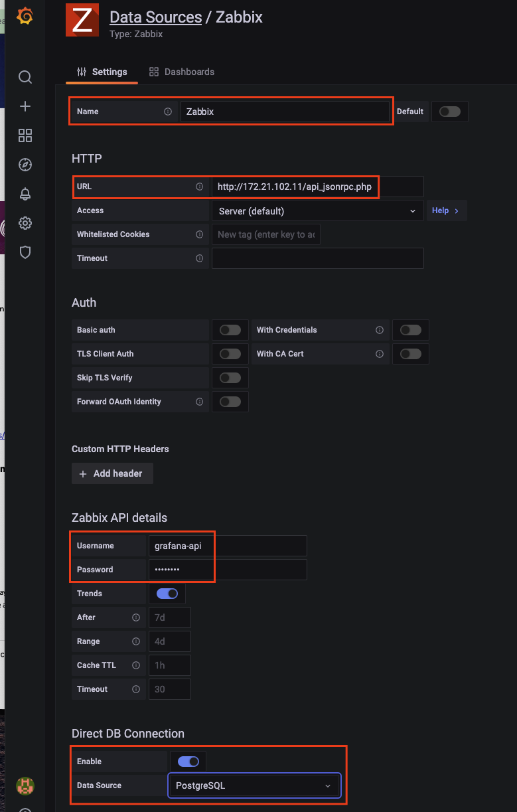Click the Name input field
The width and height of the screenshot is (517, 812).
click(285, 112)
